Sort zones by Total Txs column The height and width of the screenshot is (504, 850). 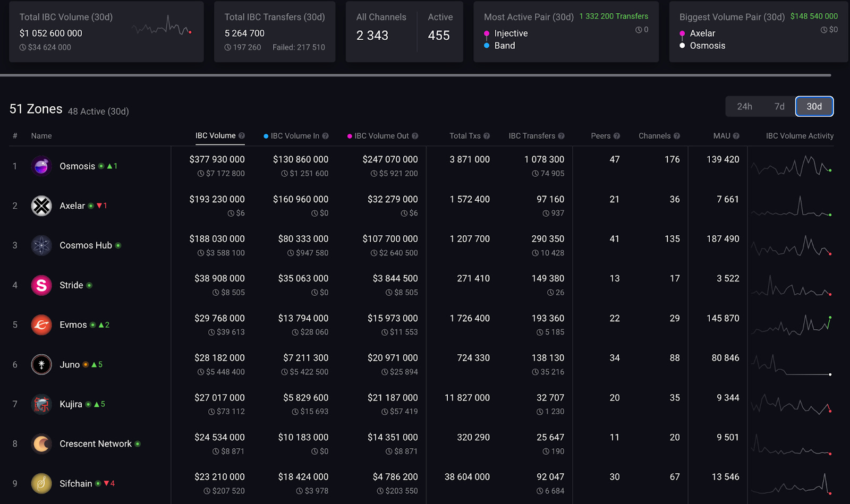click(465, 136)
